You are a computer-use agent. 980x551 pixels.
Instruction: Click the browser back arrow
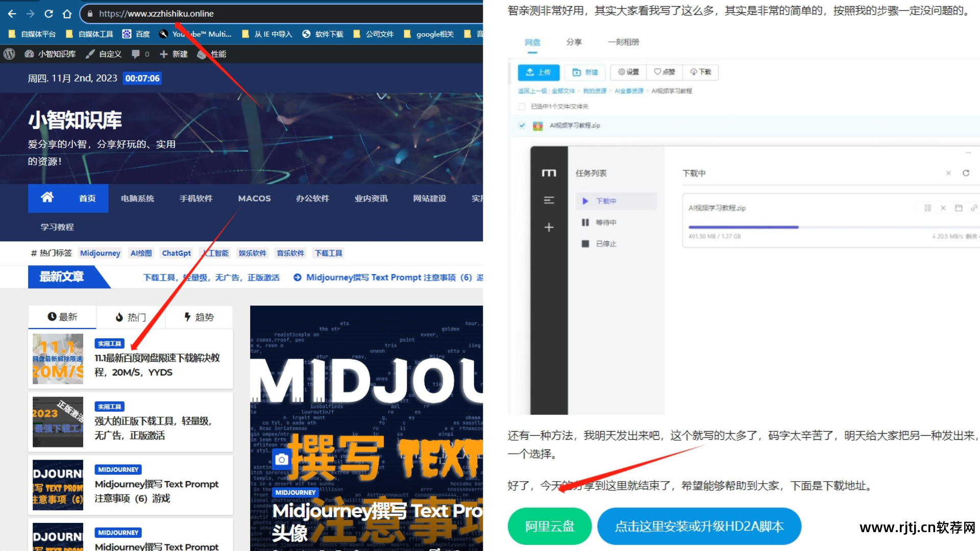pyautogui.click(x=12, y=14)
